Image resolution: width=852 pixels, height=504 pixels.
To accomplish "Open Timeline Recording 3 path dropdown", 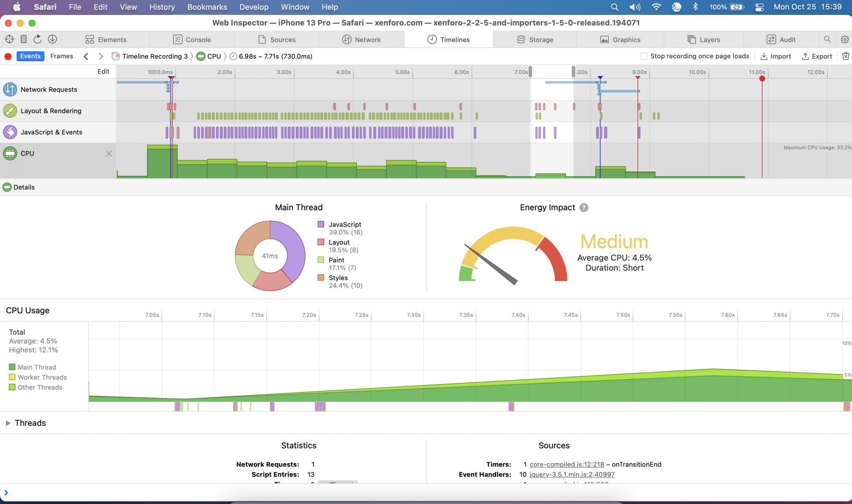I will click(155, 56).
